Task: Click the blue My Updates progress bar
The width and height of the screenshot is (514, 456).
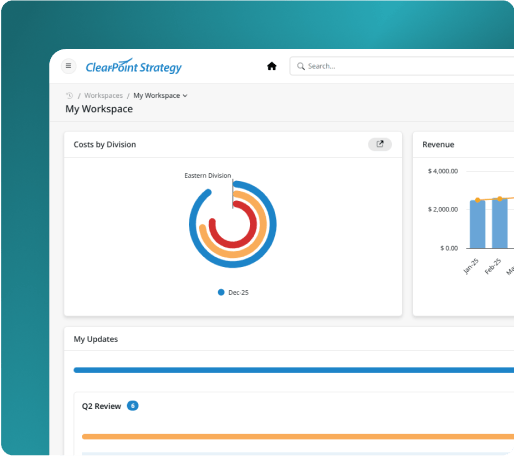Action: [x=294, y=370]
